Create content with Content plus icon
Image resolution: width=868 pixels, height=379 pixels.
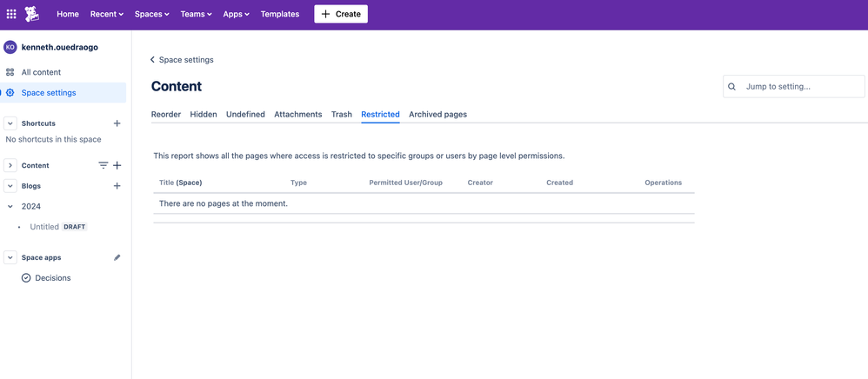(x=117, y=165)
